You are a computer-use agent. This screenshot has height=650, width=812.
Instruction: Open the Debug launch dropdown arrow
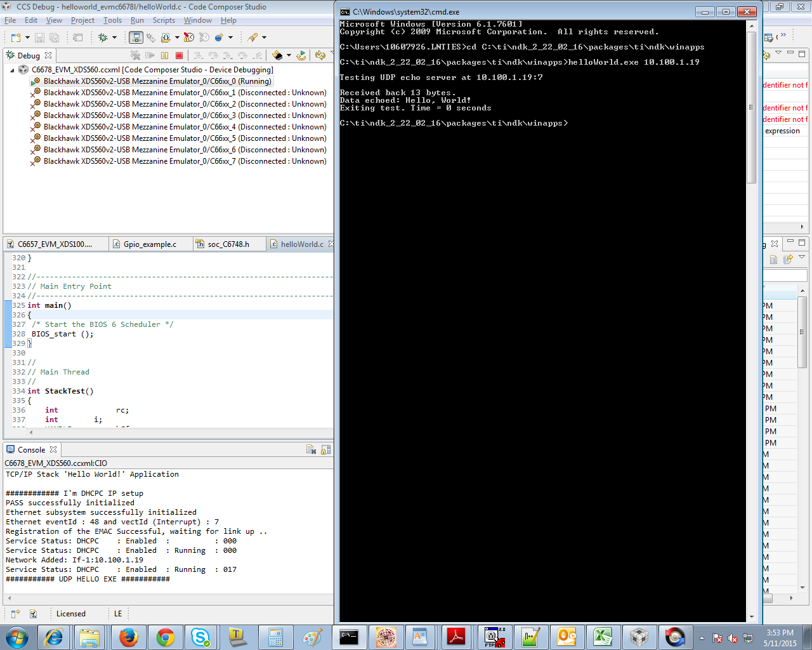(114, 37)
